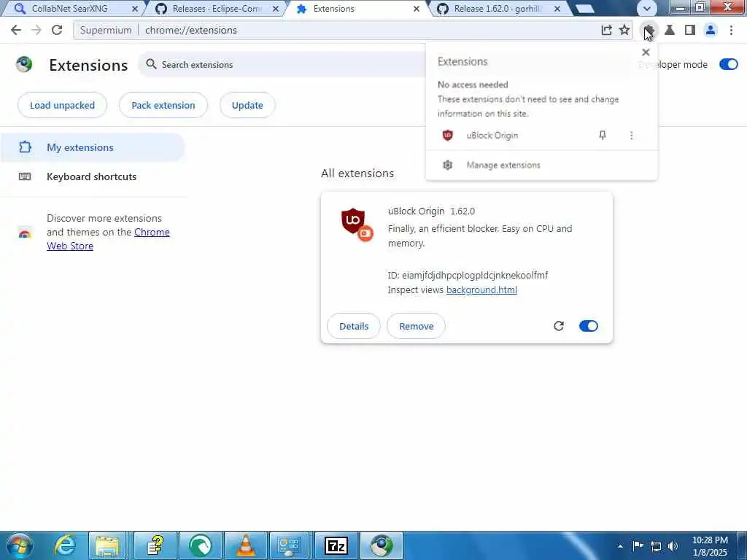Viewport: 747px width, 560px height.
Task: Reload uBlock Origin with the circular arrow
Action: (559, 326)
